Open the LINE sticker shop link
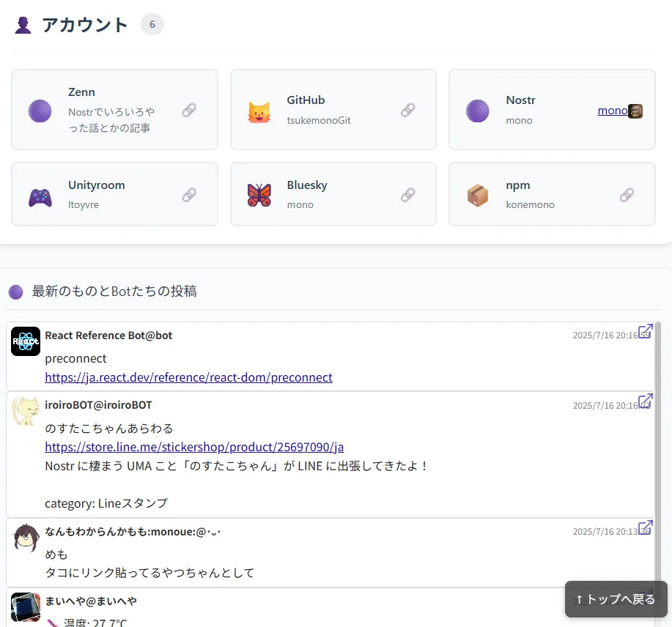 point(195,447)
